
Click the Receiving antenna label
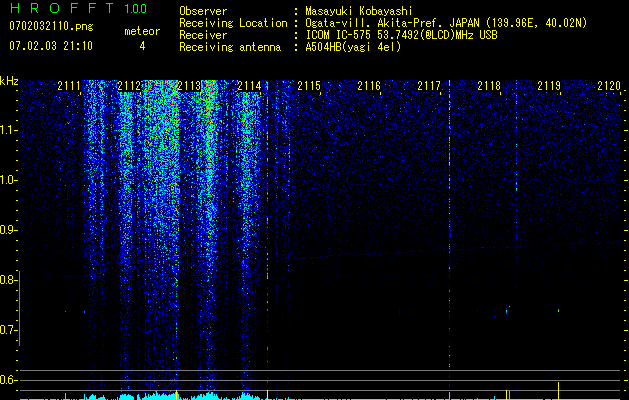pyautogui.click(x=230, y=47)
